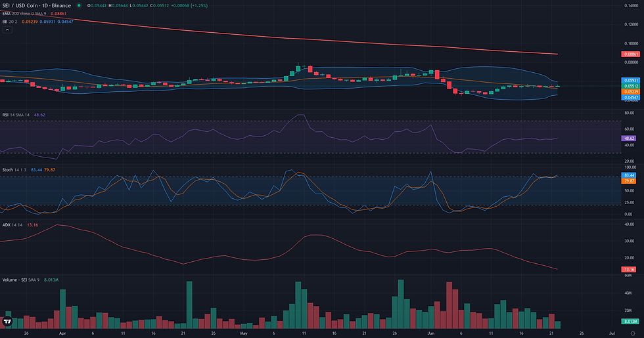Click the red 13.16 ADX axis tag
The image size is (644, 338).
(629, 270)
